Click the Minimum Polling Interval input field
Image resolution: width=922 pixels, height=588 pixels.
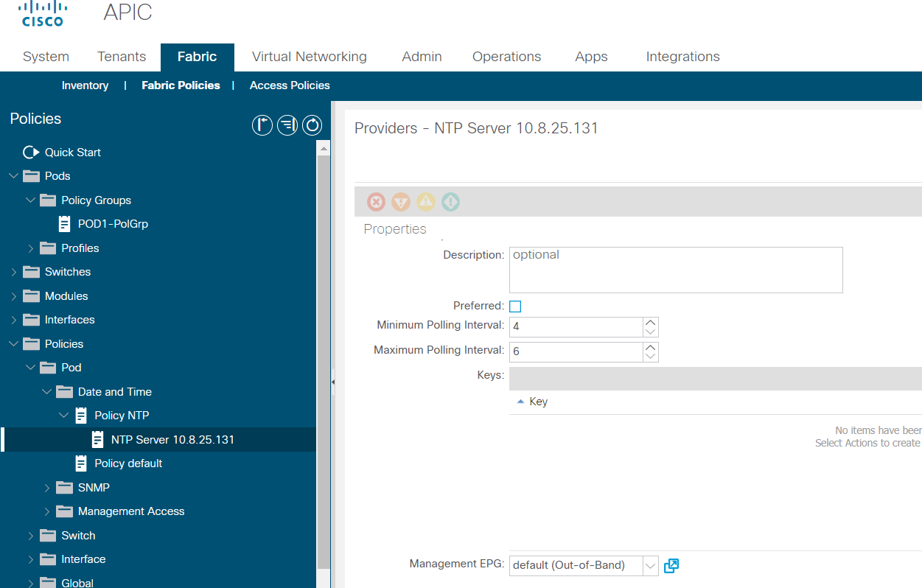[x=576, y=326]
